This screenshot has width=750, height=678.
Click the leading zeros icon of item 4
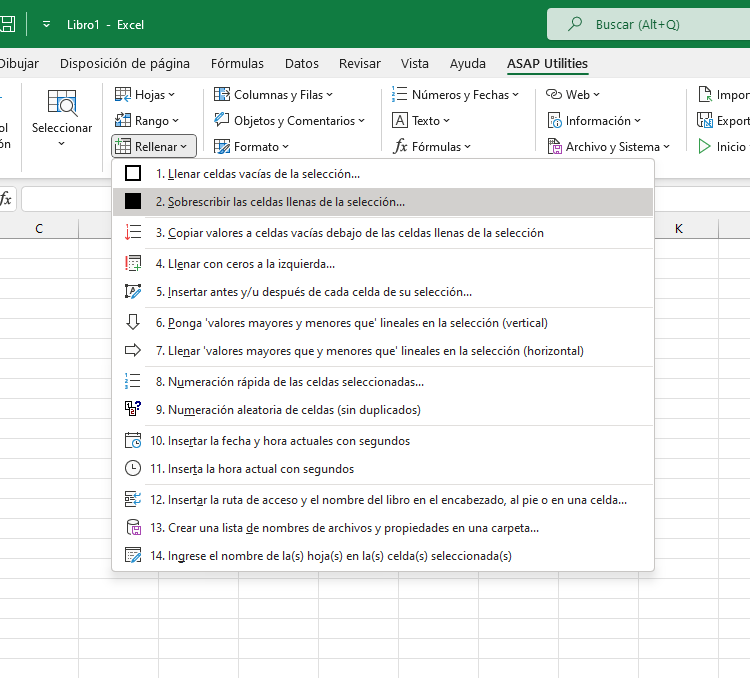133,264
